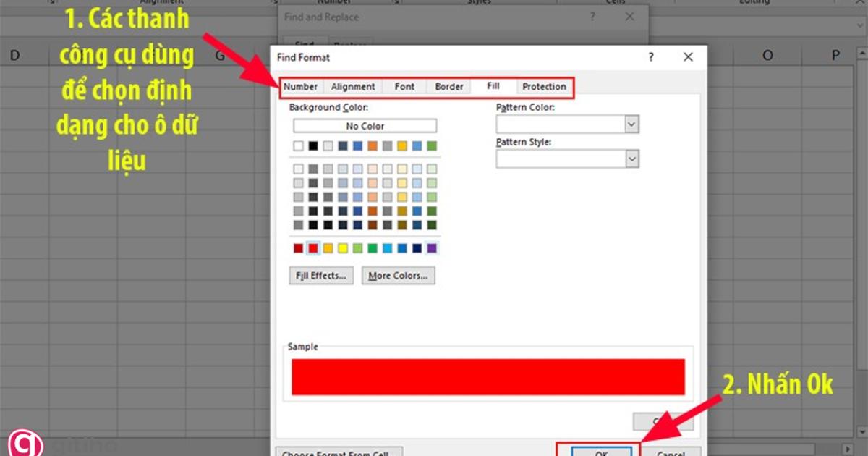Image resolution: width=868 pixels, height=456 pixels.
Task: Open Fill Effects dialog
Action: coord(321,276)
